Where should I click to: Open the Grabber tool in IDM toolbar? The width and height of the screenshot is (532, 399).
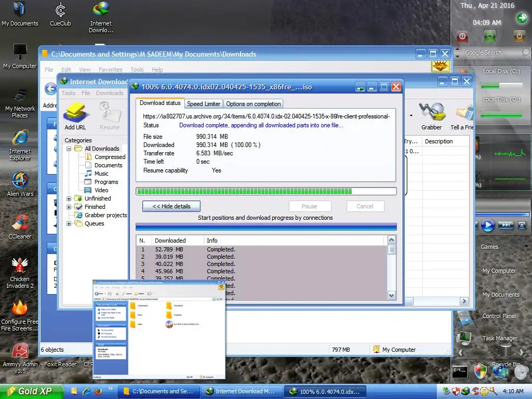pyautogui.click(x=432, y=116)
